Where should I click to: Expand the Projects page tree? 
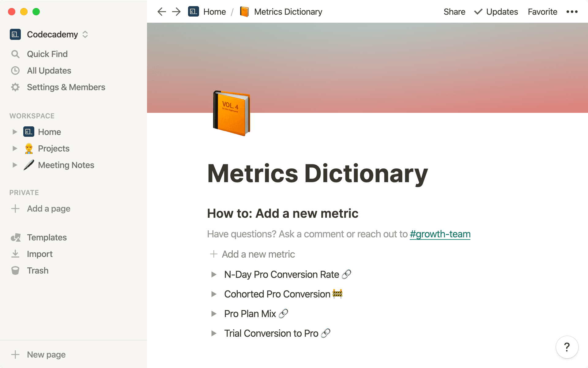tap(14, 148)
